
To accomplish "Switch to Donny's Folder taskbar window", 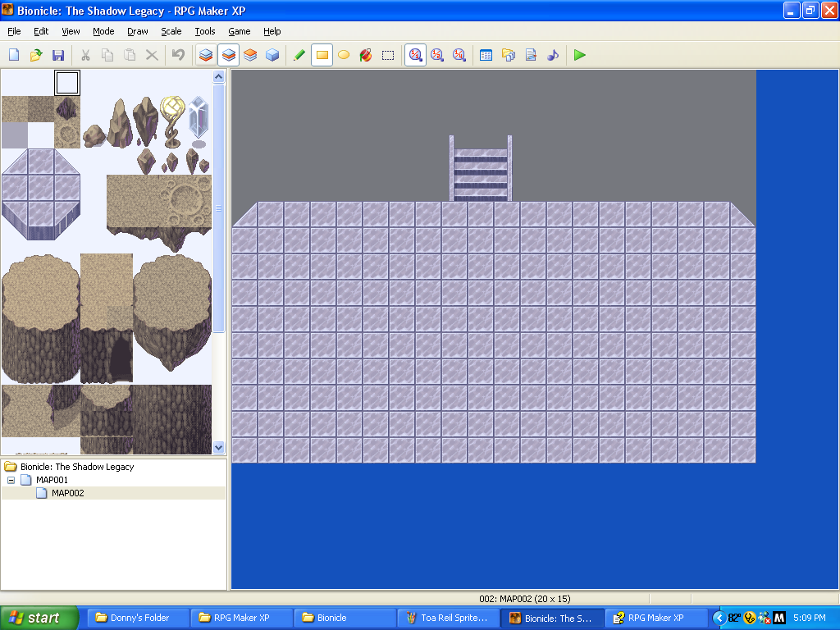I will point(138,618).
